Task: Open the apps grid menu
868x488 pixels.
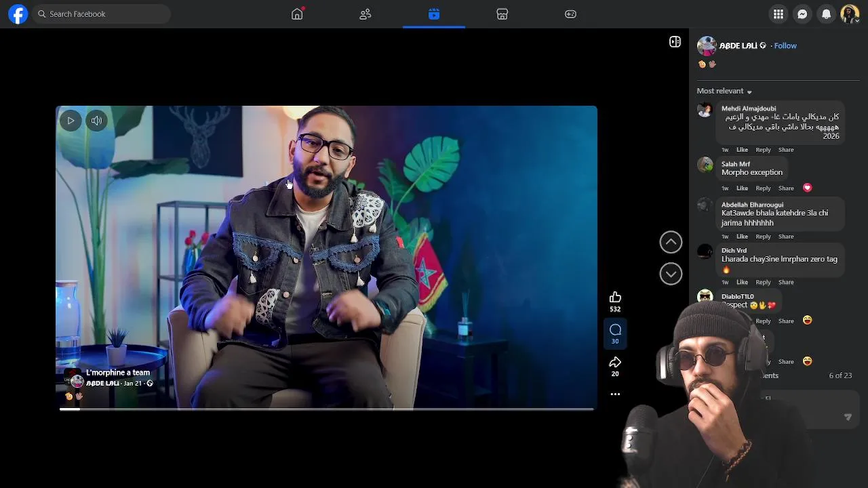Action: click(778, 14)
